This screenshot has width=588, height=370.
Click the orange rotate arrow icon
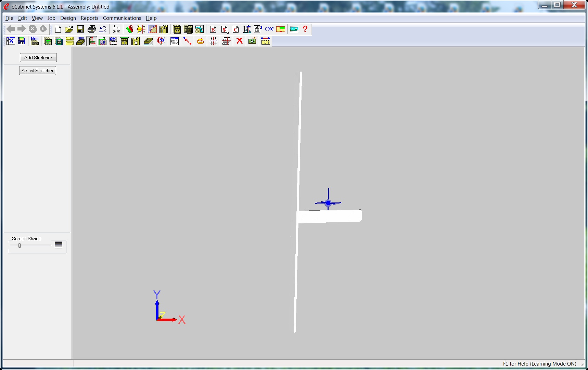(200, 41)
